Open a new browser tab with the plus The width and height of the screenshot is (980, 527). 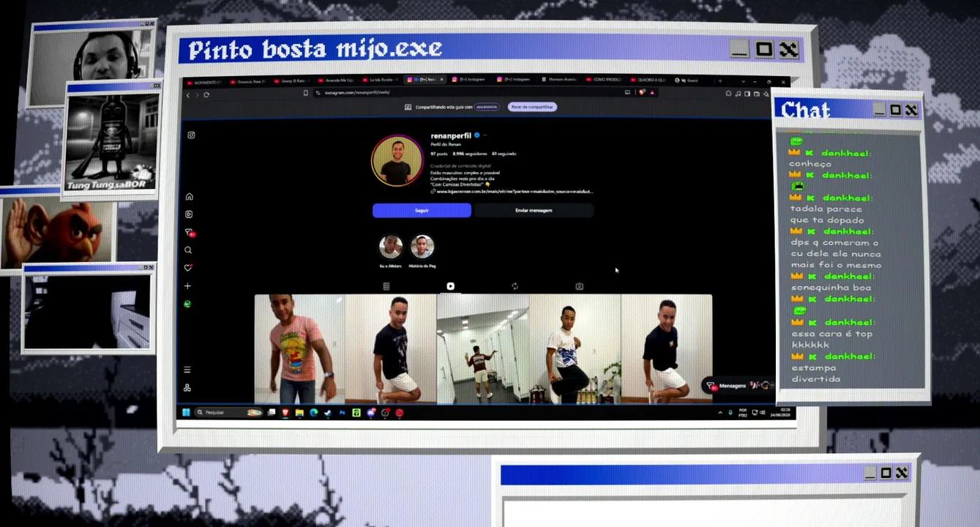click(720, 81)
